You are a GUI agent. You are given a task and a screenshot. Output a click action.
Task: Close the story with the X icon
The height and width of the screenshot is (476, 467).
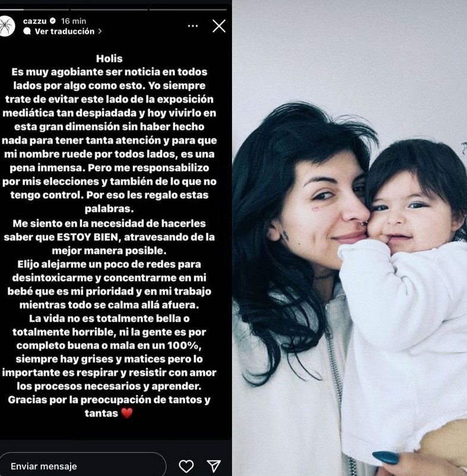[x=219, y=26]
